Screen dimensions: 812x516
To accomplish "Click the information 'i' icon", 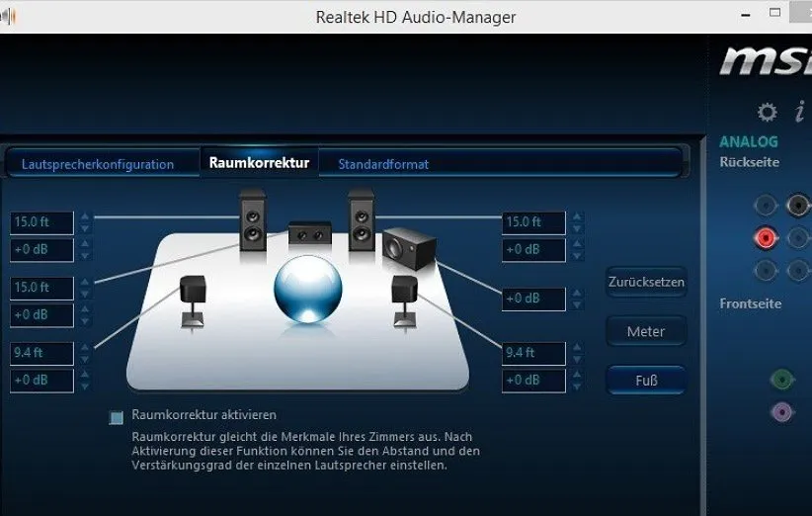I will (x=799, y=112).
